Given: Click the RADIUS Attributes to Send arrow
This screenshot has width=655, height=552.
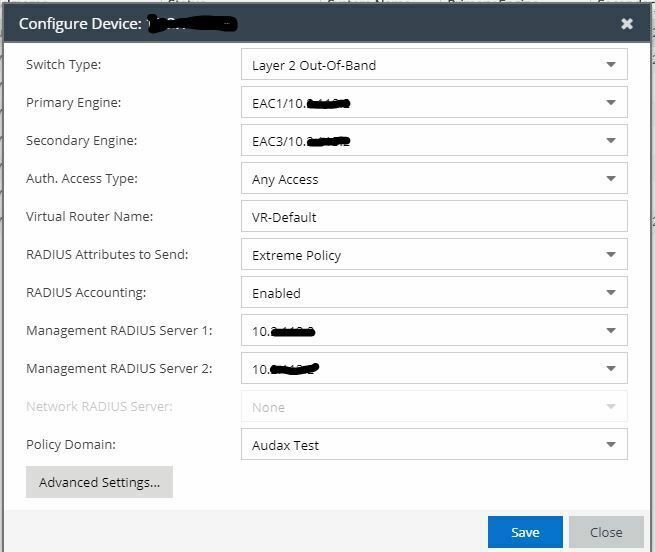Looking at the screenshot, I should pos(610,255).
